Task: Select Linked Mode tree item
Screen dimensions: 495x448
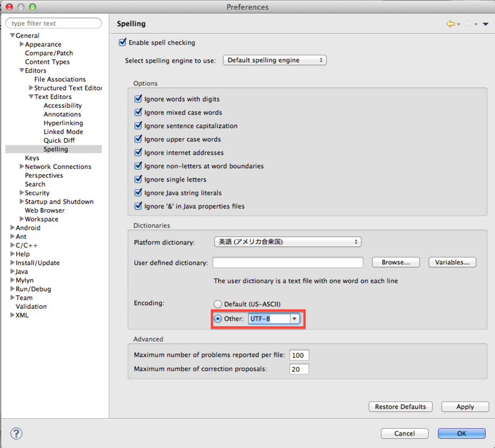Action: pyautogui.click(x=63, y=132)
